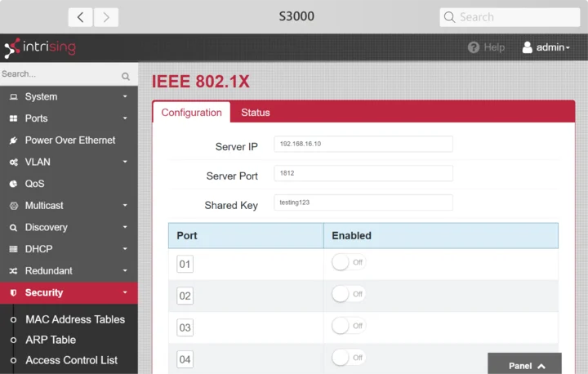Expand the Multicast menu arrow
The width and height of the screenshot is (588, 374).
125,205
